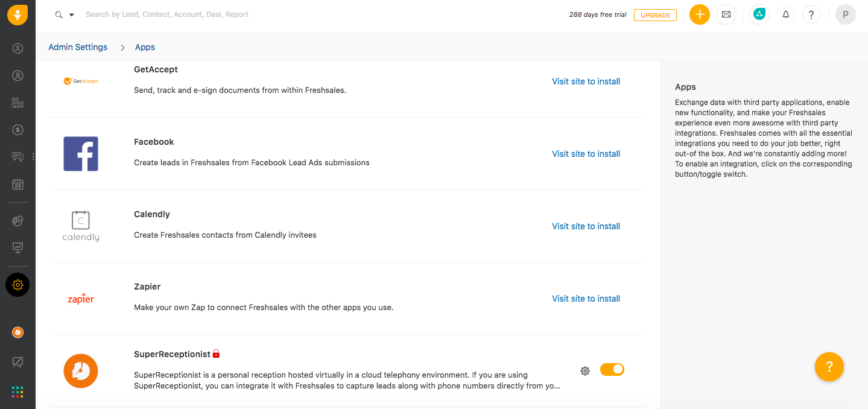Open the Leads module in sidebar

point(17,48)
